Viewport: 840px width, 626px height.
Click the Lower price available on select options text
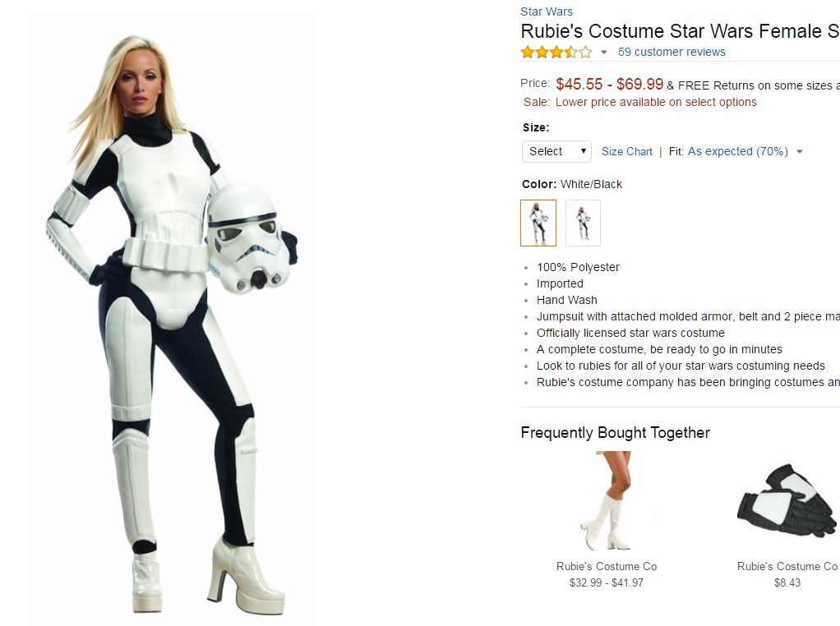(656, 103)
